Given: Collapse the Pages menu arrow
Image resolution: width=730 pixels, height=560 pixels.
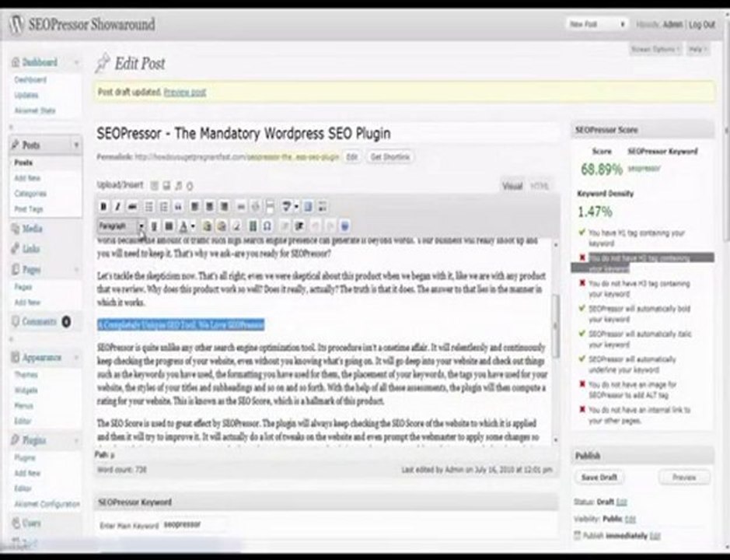Looking at the screenshot, I should pos(76,270).
